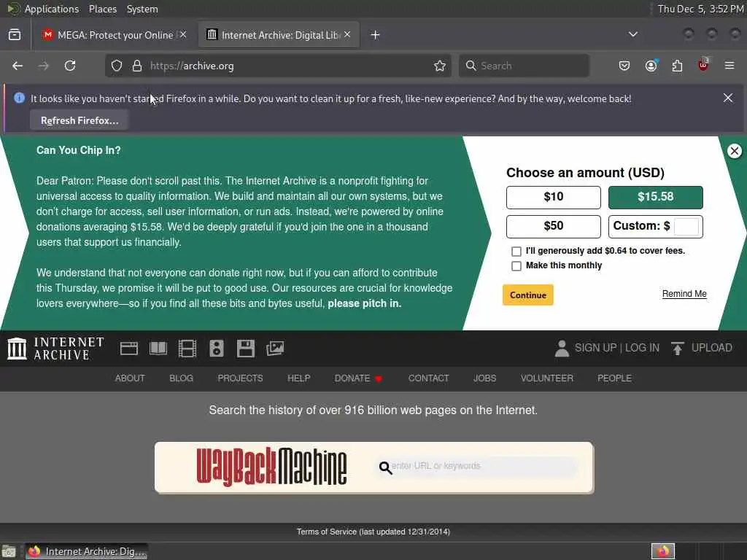Click the uBlock extension icon in the toolbar

pos(703,65)
